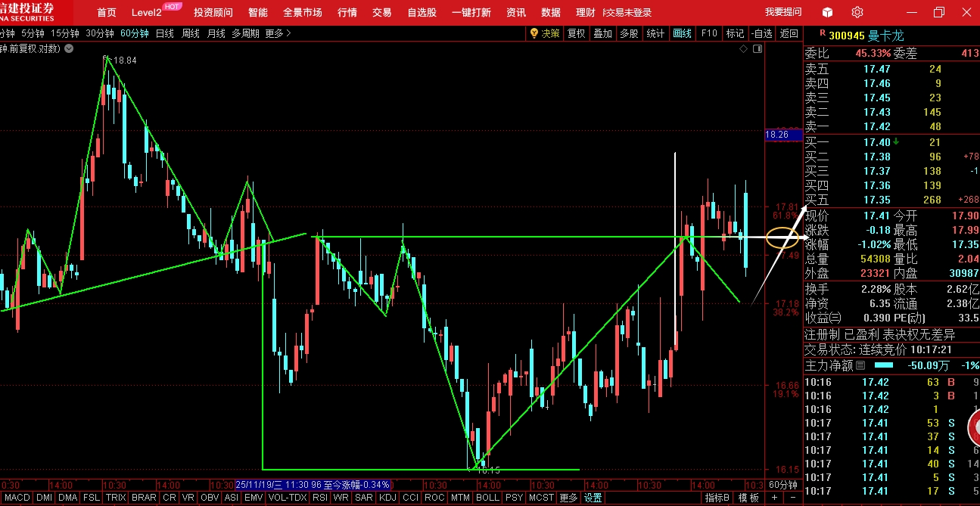Screen dimensions: 980x506
Task: Open the 指标B indicator selector
Action: [717, 498]
